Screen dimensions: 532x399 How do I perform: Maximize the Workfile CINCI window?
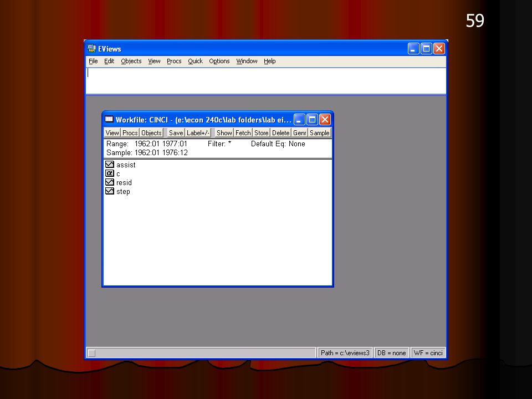click(312, 120)
